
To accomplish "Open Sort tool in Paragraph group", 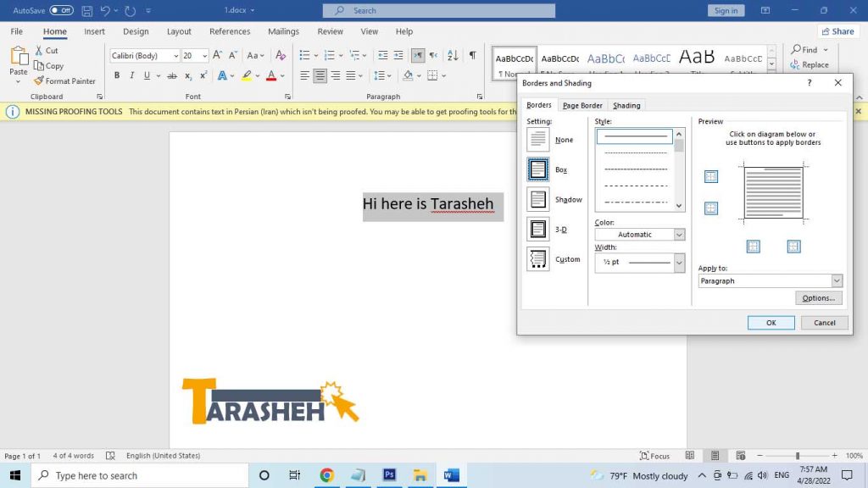I will [x=453, y=55].
